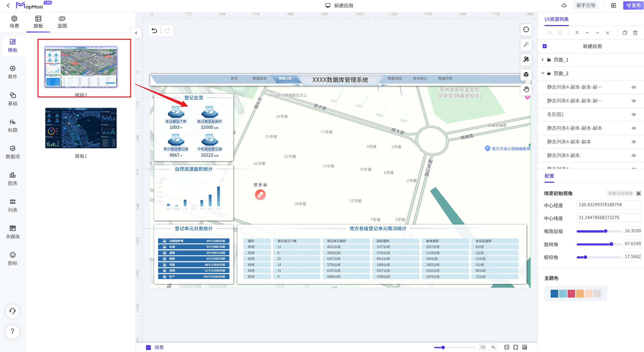Select the UI资源列表 tab
This screenshot has height=352, width=644.
(x=556, y=19)
